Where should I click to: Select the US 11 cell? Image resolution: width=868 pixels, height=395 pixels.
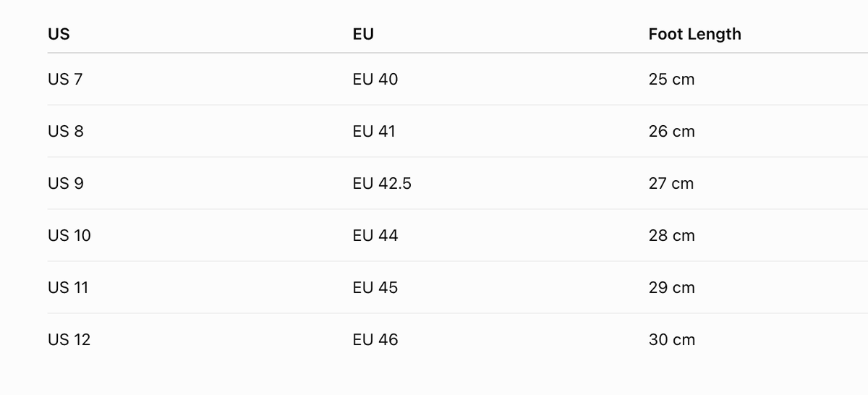(68, 287)
